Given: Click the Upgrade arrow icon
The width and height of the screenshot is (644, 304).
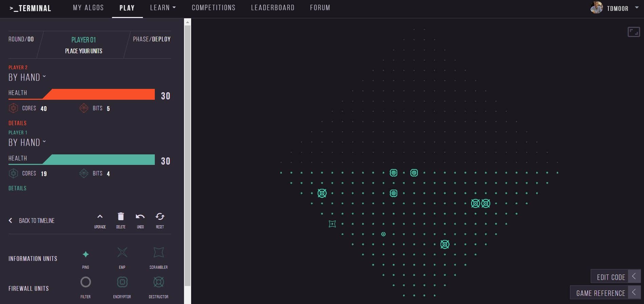Looking at the screenshot, I should click(x=100, y=216).
